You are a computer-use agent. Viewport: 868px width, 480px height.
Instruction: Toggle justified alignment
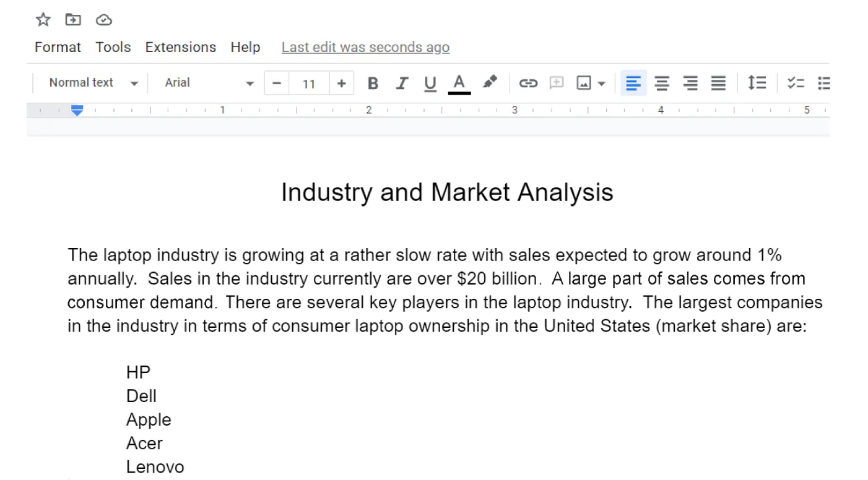coord(718,82)
